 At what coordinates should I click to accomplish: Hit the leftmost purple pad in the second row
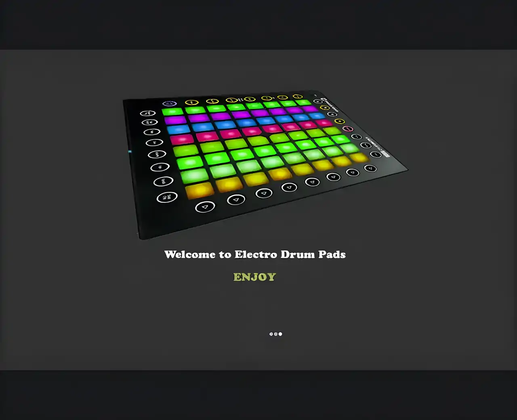point(175,120)
